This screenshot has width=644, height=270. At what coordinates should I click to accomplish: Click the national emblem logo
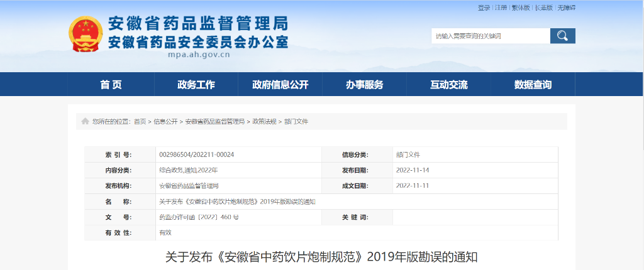tap(85, 35)
